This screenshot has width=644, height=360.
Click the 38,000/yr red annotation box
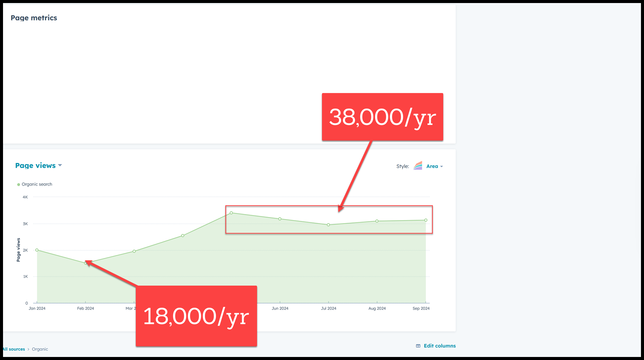click(382, 117)
